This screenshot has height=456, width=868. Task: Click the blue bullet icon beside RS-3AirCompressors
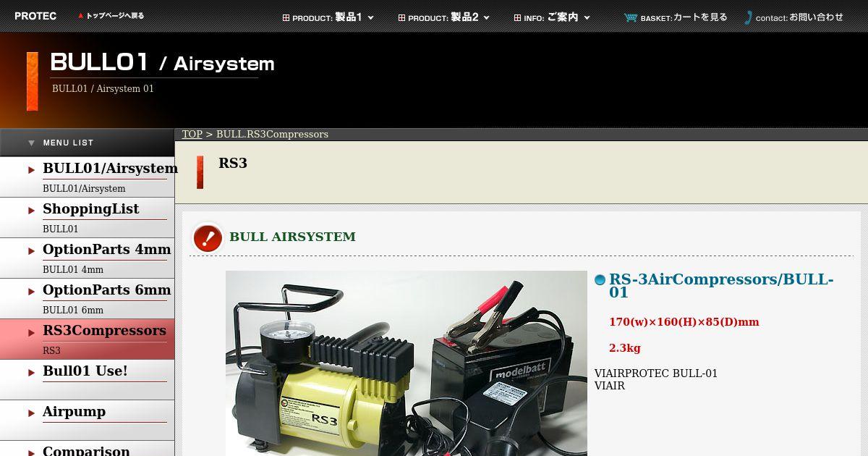pyautogui.click(x=600, y=280)
